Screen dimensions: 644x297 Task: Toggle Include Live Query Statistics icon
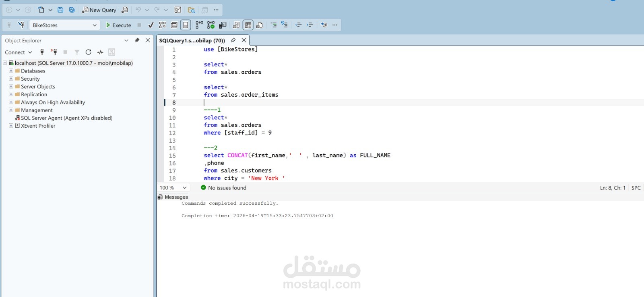coord(211,25)
